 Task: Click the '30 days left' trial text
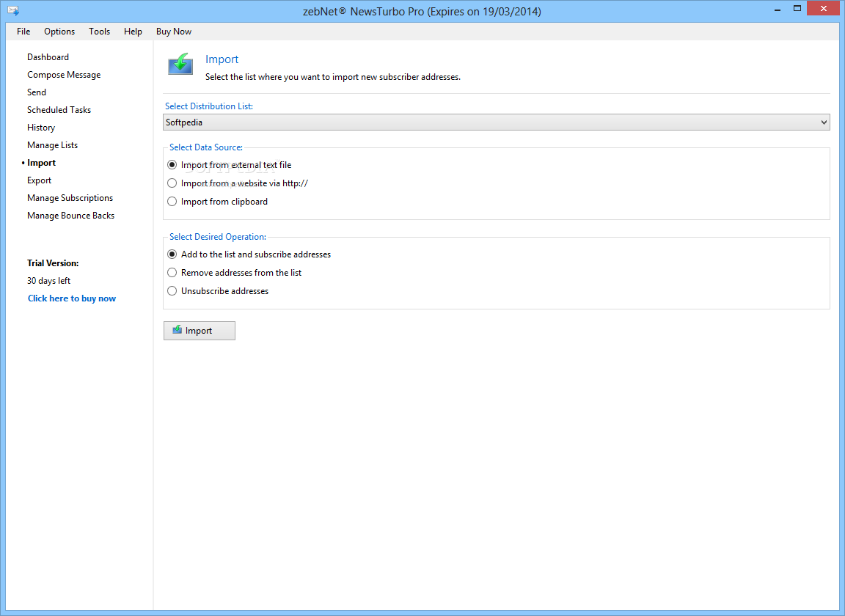point(48,281)
